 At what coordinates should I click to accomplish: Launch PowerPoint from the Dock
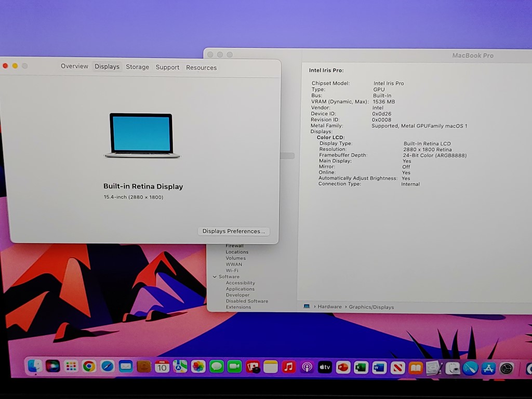tap(343, 367)
